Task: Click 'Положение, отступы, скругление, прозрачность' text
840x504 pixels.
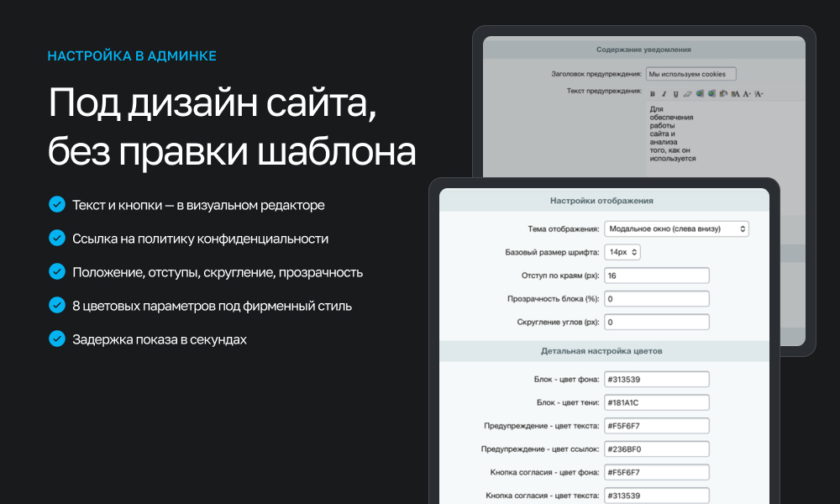Action: pyautogui.click(x=218, y=273)
